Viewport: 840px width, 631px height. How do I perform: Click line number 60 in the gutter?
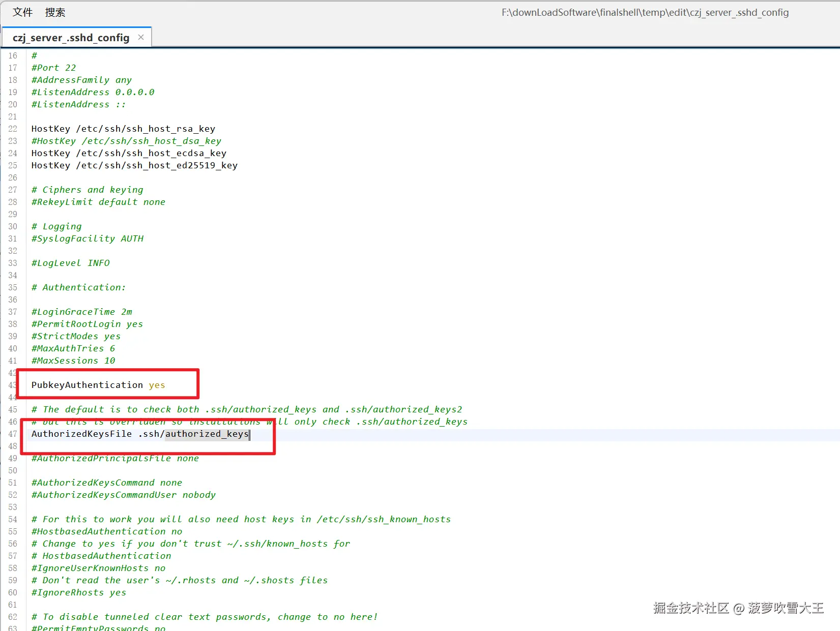pos(13,592)
